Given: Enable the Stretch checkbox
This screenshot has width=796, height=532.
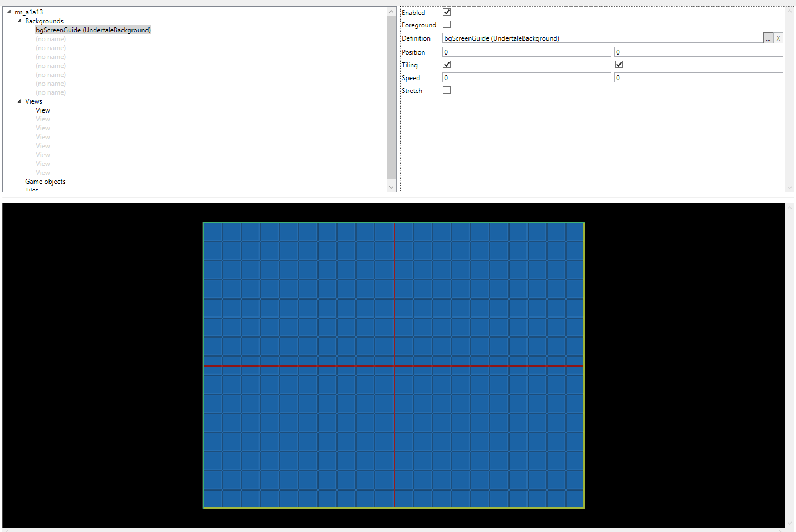Looking at the screenshot, I should (447, 90).
